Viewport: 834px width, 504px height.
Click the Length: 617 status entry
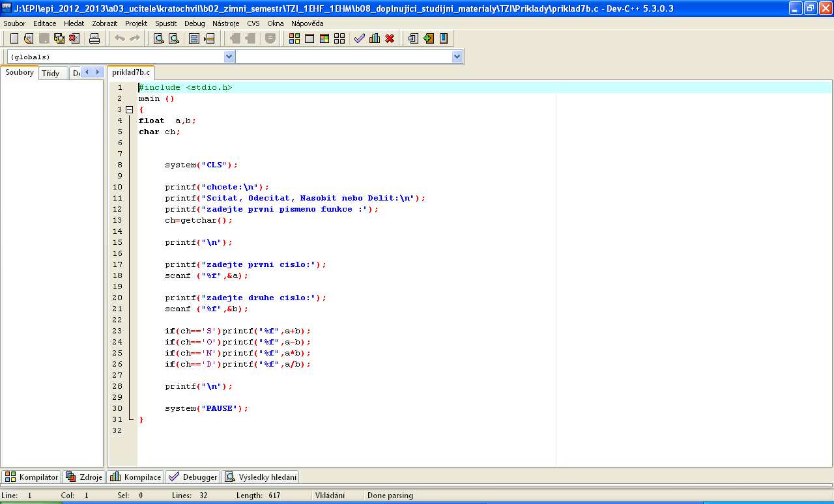coord(258,496)
